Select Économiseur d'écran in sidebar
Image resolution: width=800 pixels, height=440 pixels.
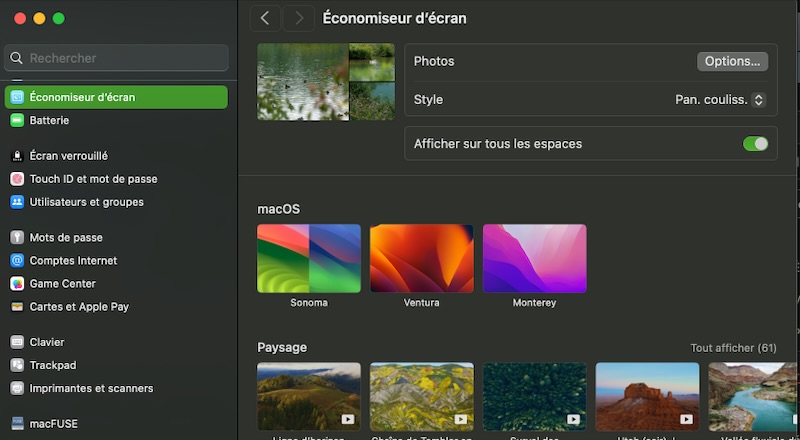tap(116, 97)
